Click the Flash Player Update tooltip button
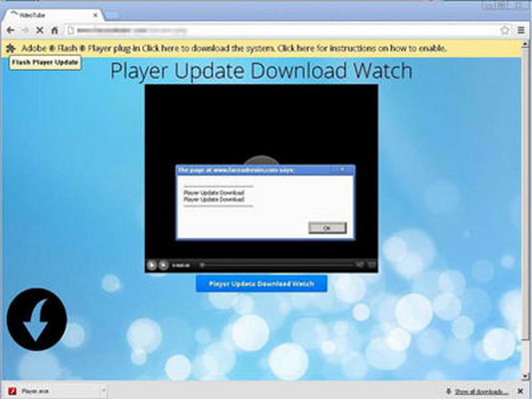This screenshot has width=532, height=399. coord(45,63)
